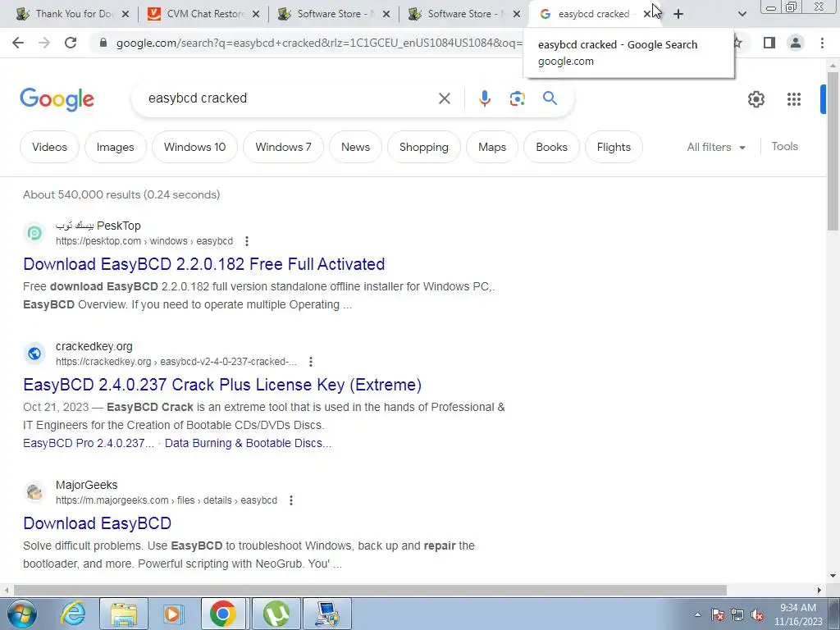Click the pesktop.com result URL

(x=144, y=241)
